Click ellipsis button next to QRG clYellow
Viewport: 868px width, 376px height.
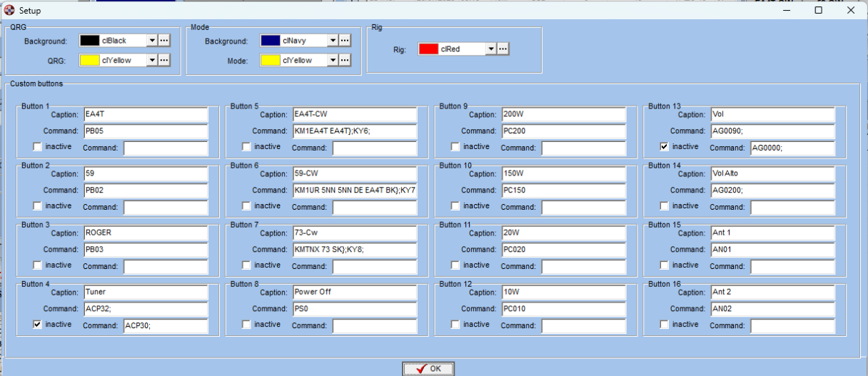click(x=164, y=61)
